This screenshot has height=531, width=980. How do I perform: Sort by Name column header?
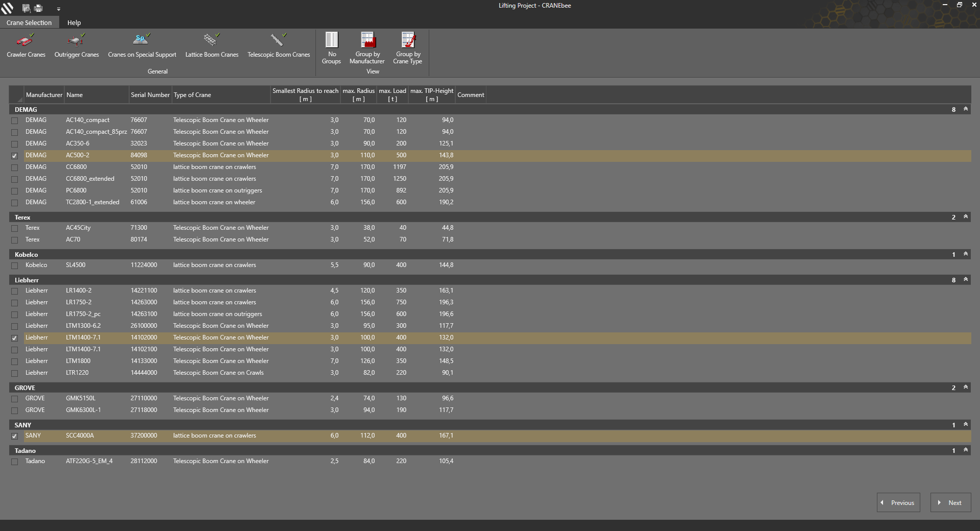click(x=96, y=95)
